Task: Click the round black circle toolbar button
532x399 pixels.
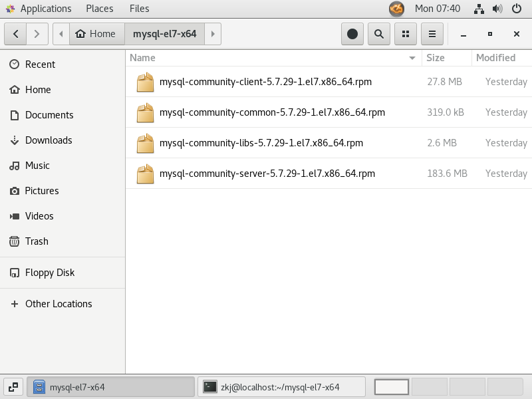Action: (x=352, y=34)
